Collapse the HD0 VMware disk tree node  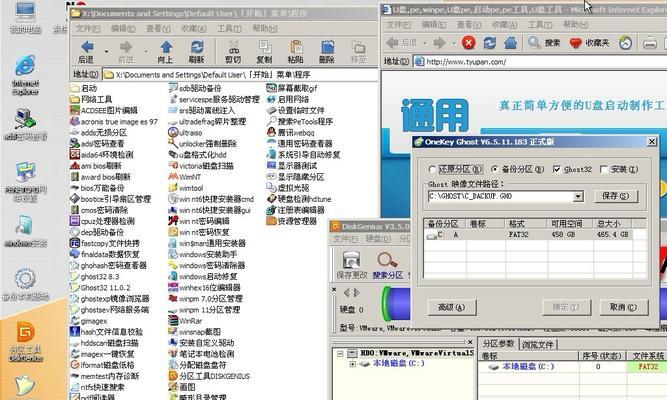coord(340,354)
